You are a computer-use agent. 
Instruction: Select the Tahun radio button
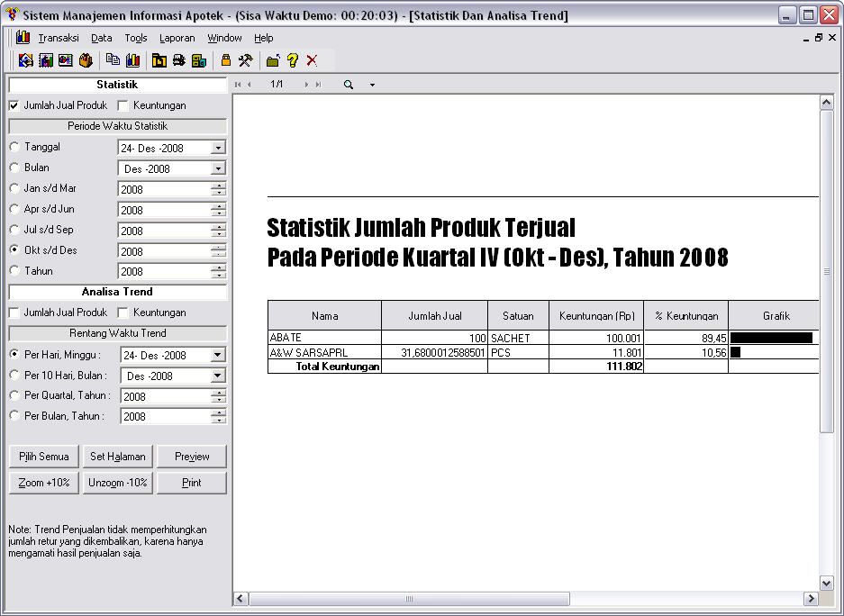tap(14, 270)
